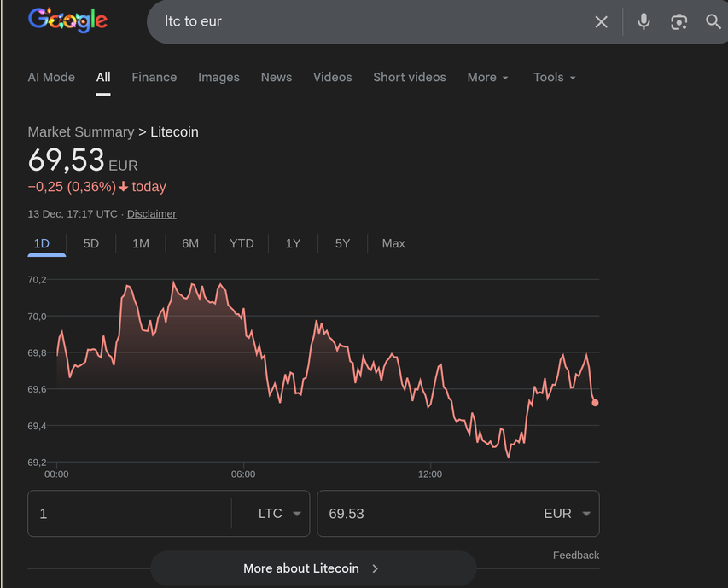The height and width of the screenshot is (588, 728).
Task: Switch to the Images tab
Action: coord(218,77)
